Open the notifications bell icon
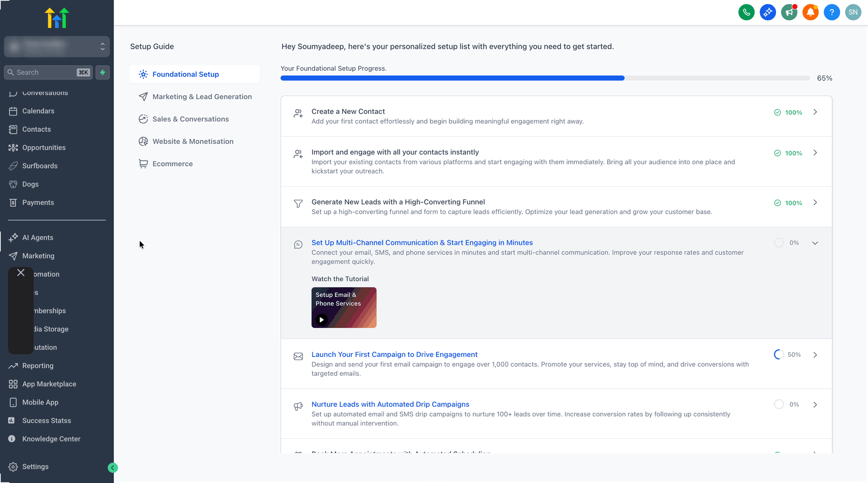 point(810,12)
